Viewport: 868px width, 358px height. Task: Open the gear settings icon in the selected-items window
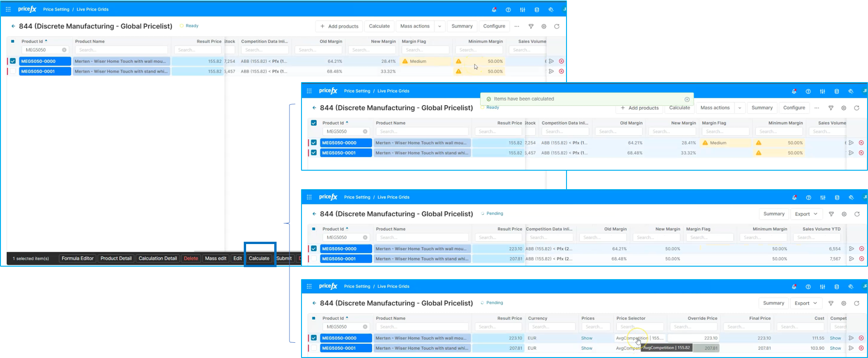tap(544, 26)
